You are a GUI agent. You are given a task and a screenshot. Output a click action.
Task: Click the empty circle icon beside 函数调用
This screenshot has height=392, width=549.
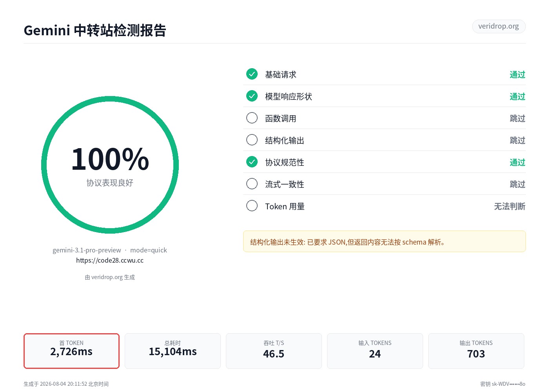252,118
